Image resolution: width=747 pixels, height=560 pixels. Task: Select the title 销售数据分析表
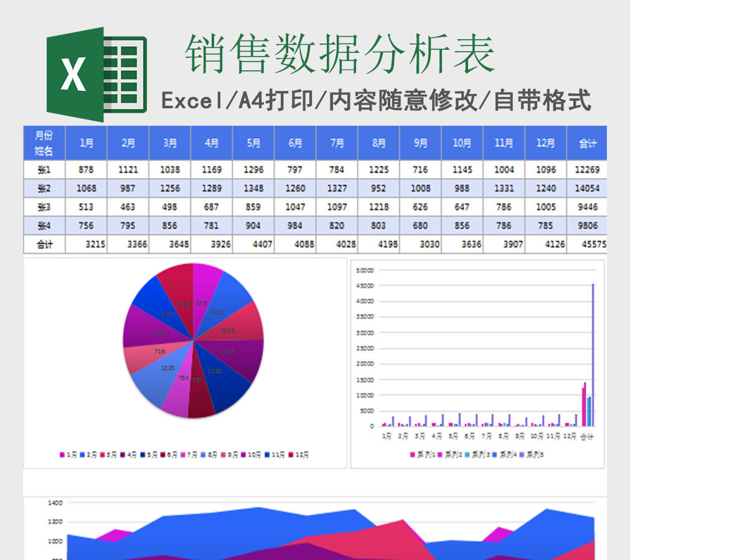[340, 55]
